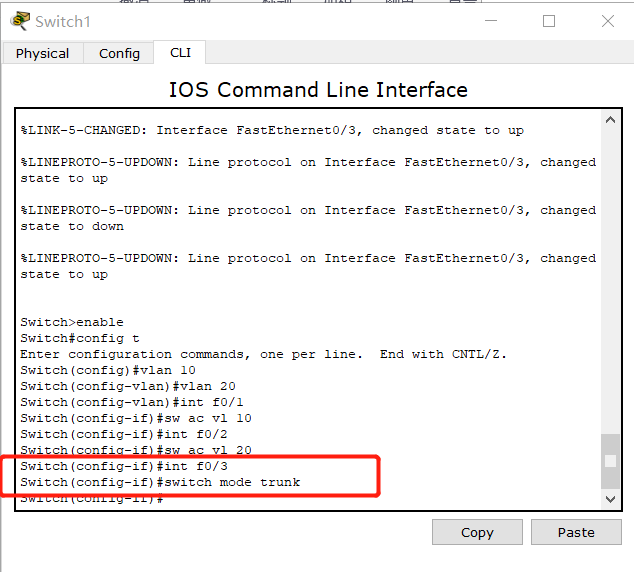Image resolution: width=634 pixels, height=572 pixels.
Task: Click the scrollbar up arrow
Action: pos(611,120)
